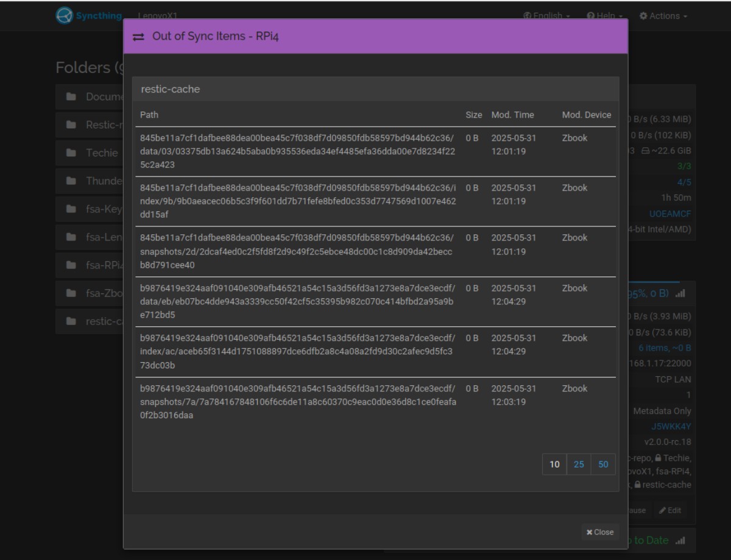Click the Edit device button
This screenshot has width=731, height=560.
[x=670, y=511]
